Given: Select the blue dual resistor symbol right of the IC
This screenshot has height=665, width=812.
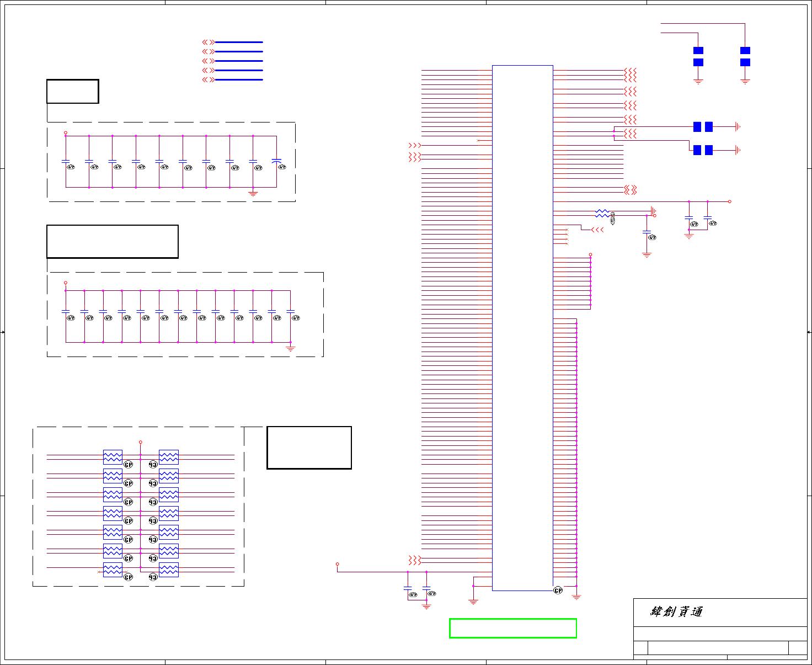Looking at the screenshot, I should pyautogui.click(x=602, y=213).
